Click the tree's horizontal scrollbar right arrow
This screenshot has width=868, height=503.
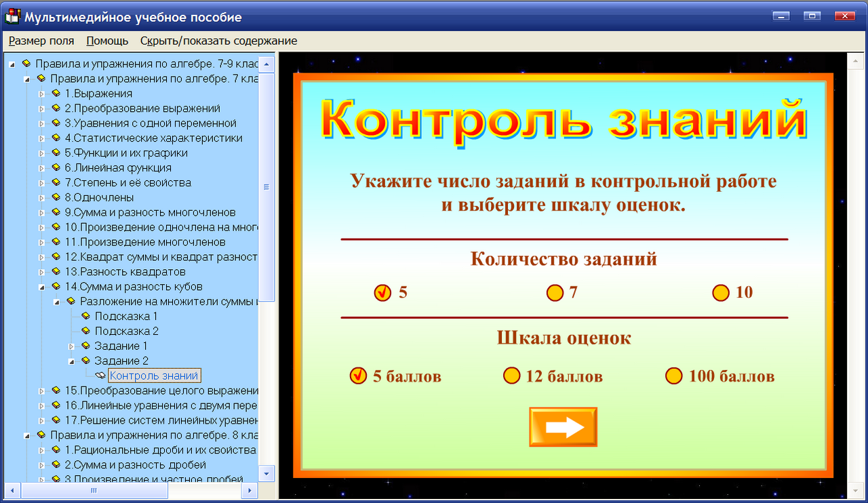click(251, 490)
